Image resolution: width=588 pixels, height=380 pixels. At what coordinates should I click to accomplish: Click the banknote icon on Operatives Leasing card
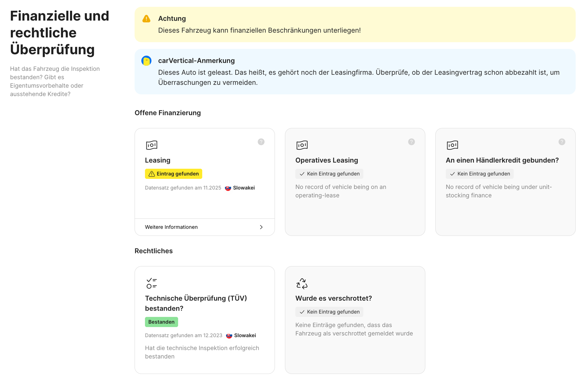pos(302,145)
